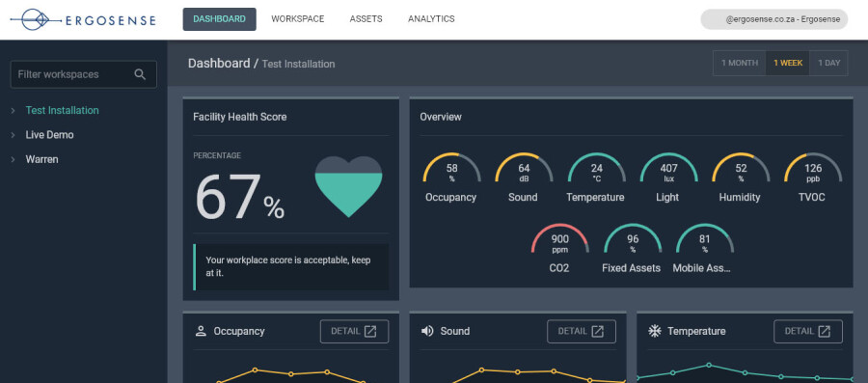Screen dimensions: 868x383
Task: Select the 1 DAY time range
Action: coord(828,63)
